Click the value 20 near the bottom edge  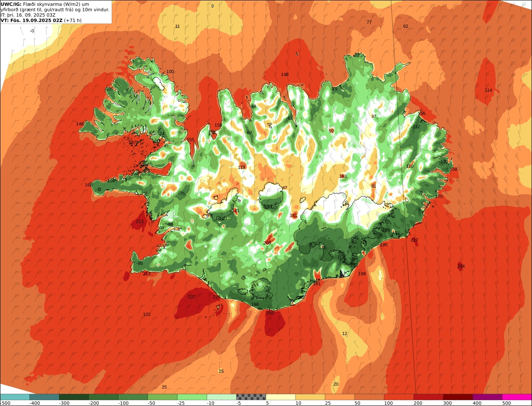(x=336, y=384)
